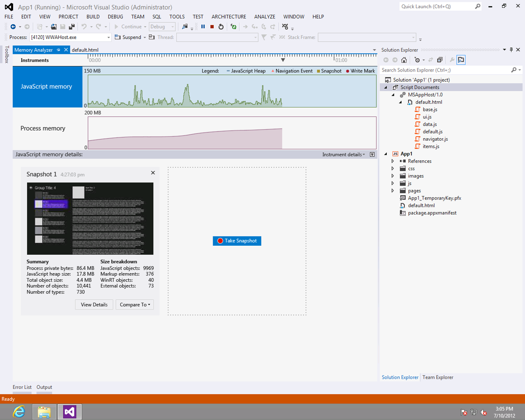Screen dimensions: 525x420
Task: Switch to the default.html document tab
Action: [85, 50]
